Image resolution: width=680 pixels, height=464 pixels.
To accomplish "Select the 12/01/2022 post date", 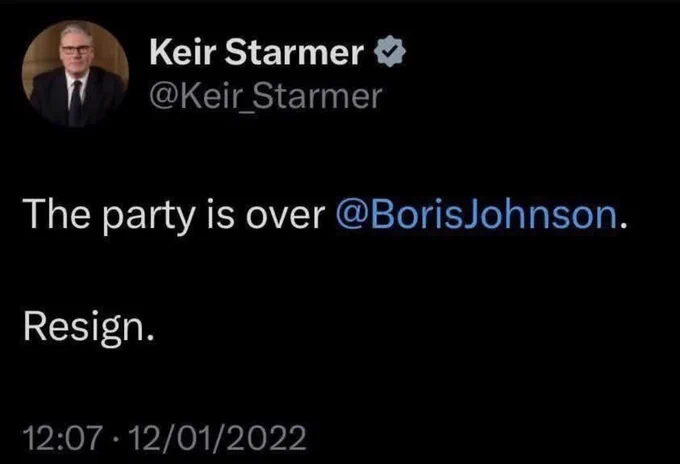I will (x=217, y=438).
